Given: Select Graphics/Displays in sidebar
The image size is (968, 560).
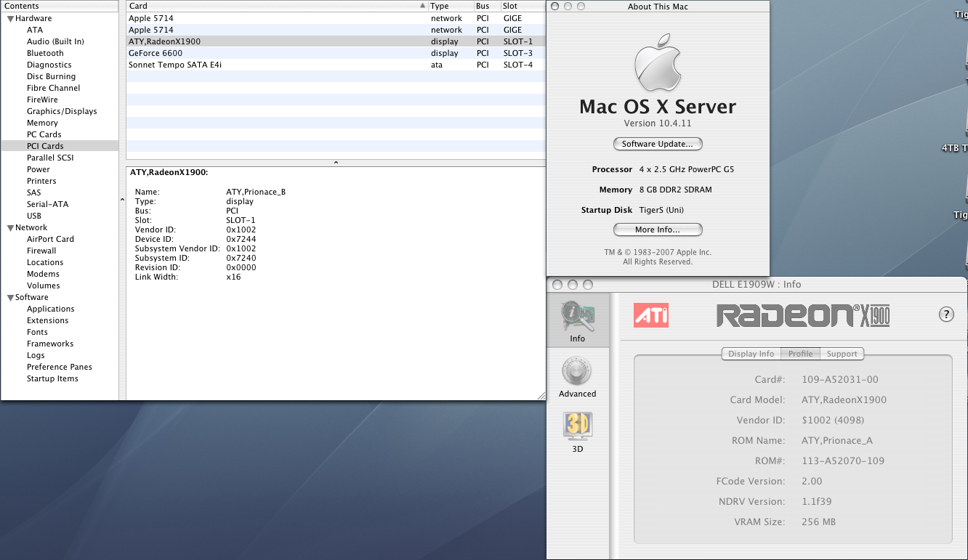Looking at the screenshot, I should [x=62, y=111].
